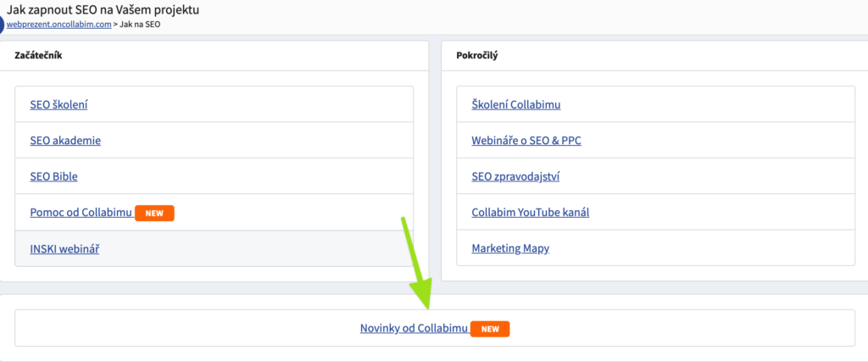The width and height of the screenshot is (868, 362).
Task: Click the 'Jak na SEO' breadcrumb text
Action: 140,25
